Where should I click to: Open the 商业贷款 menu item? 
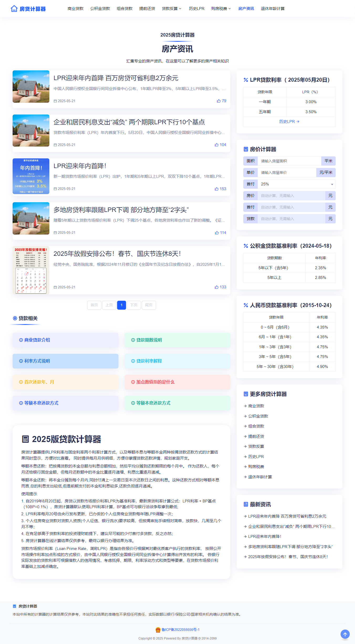point(75,9)
